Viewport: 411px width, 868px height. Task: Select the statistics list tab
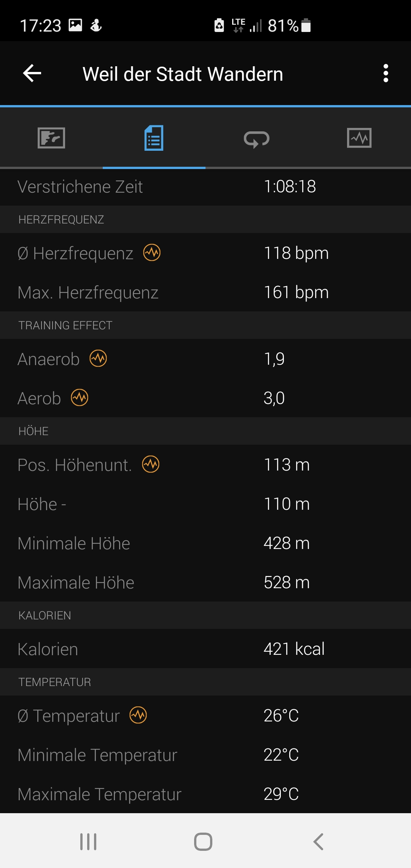(x=154, y=138)
